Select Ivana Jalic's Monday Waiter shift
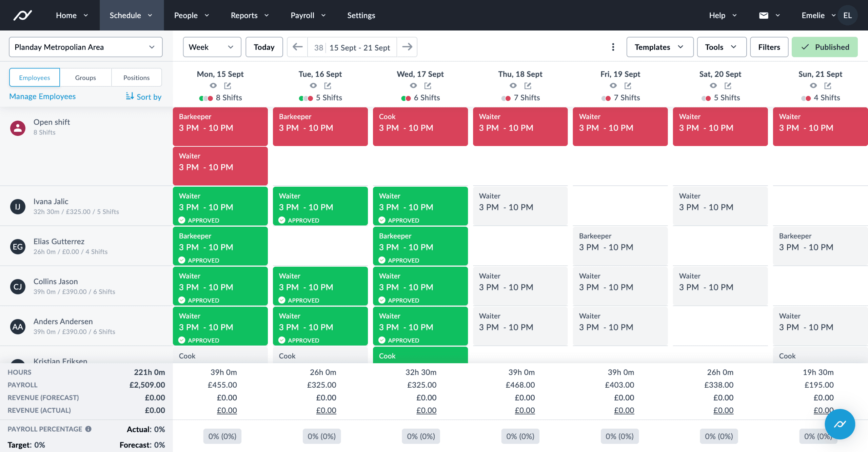Image resolution: width=868 pixels, height=452 pixels. pos(220,206)
